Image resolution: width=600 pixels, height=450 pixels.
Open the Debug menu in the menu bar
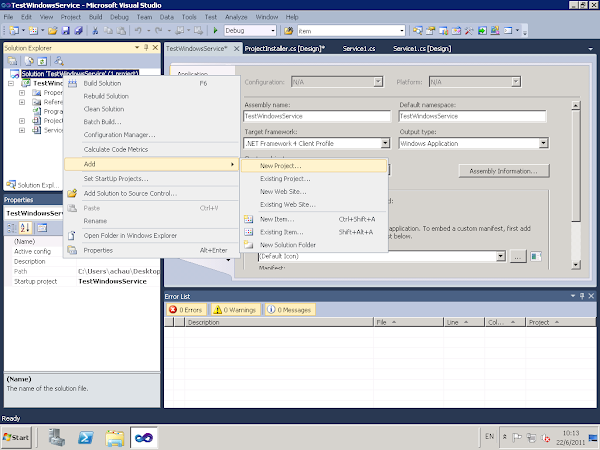pos(119,17)
